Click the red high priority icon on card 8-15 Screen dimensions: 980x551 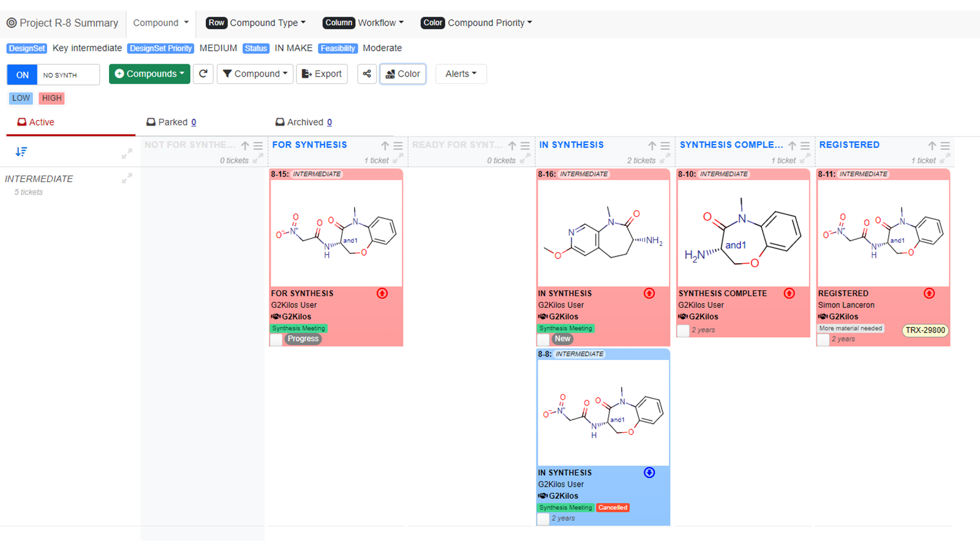[382, 293]
